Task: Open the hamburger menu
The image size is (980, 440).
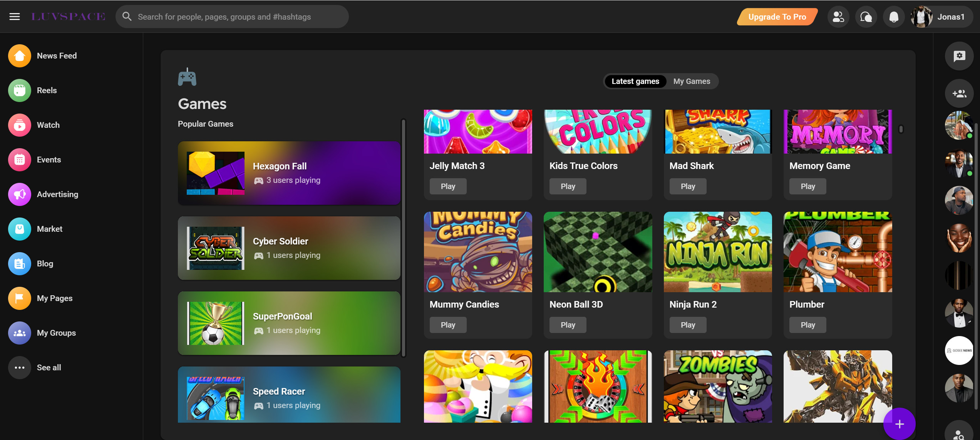Action: point(15,17)
